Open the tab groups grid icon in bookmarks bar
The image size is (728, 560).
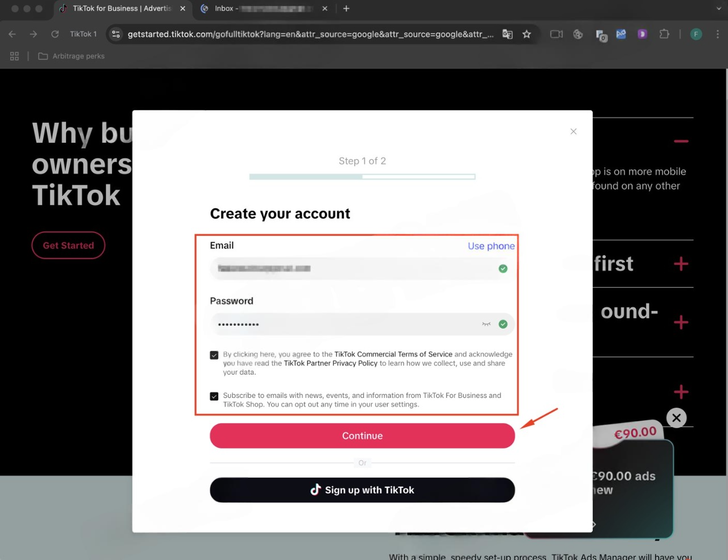point(15,56)
